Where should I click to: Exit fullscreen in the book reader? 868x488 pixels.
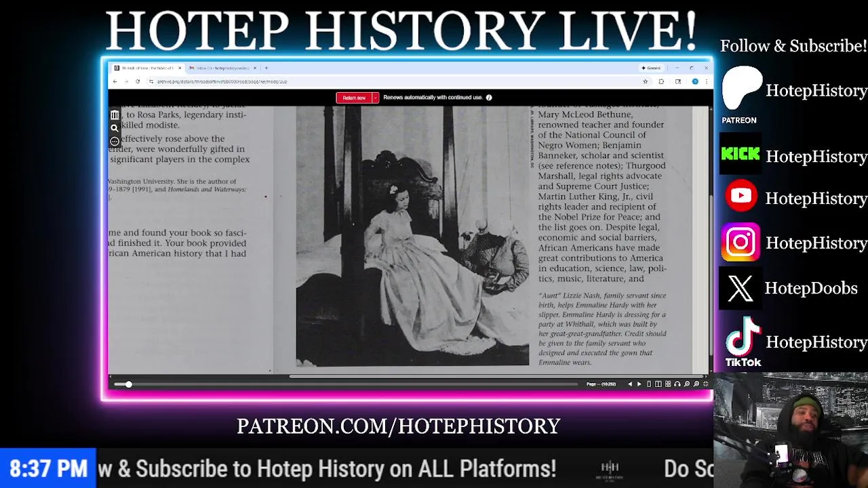click(705, 384)
